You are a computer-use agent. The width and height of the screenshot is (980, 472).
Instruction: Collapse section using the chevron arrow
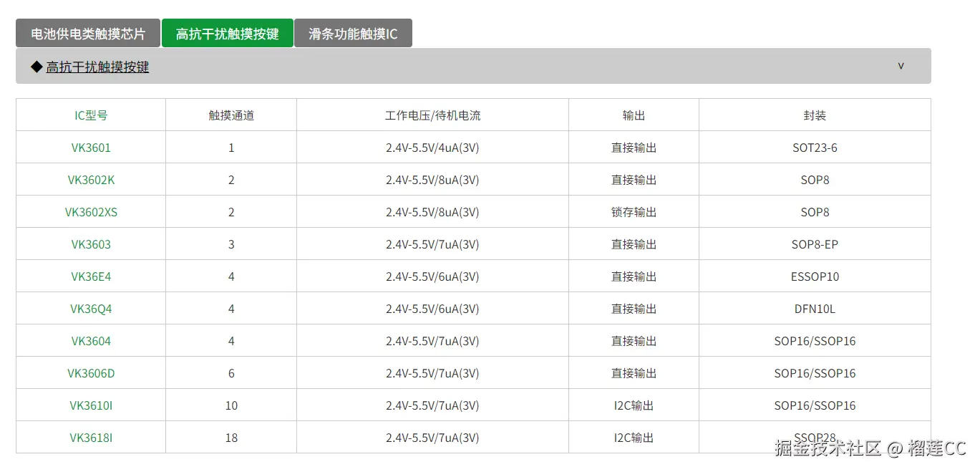pyautogui.click(x=901, y=66)
